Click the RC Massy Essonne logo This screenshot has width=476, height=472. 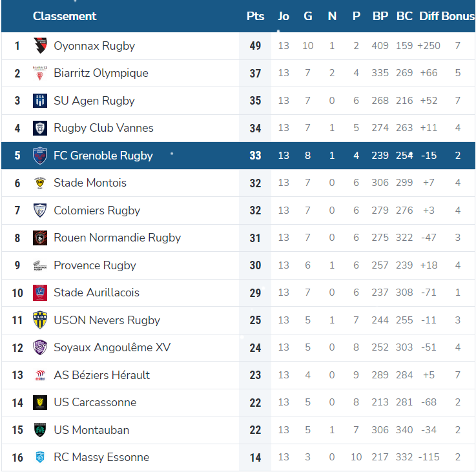40,457
